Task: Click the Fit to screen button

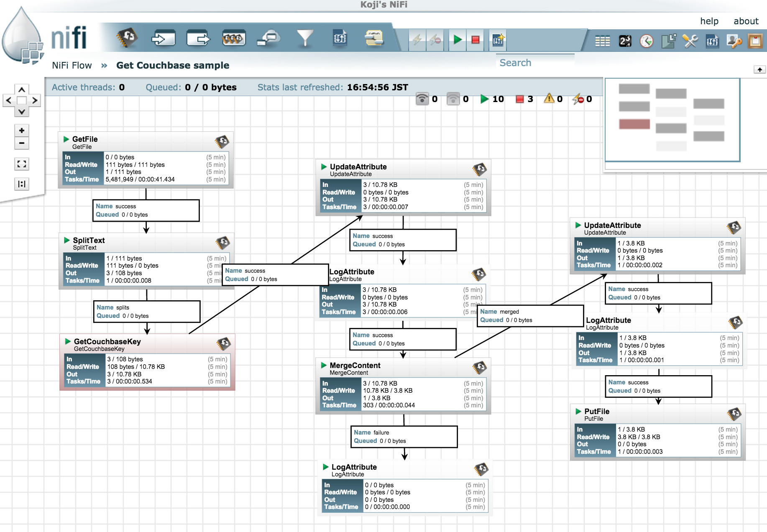Action: point(22,164)
